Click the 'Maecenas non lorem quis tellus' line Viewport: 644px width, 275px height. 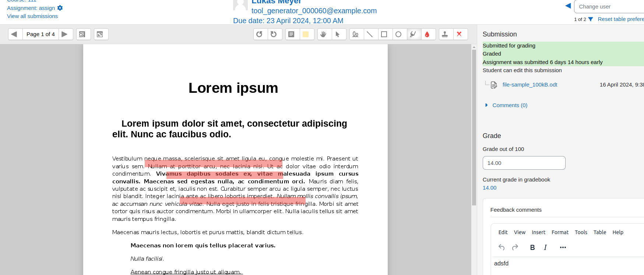pos(203,246)
